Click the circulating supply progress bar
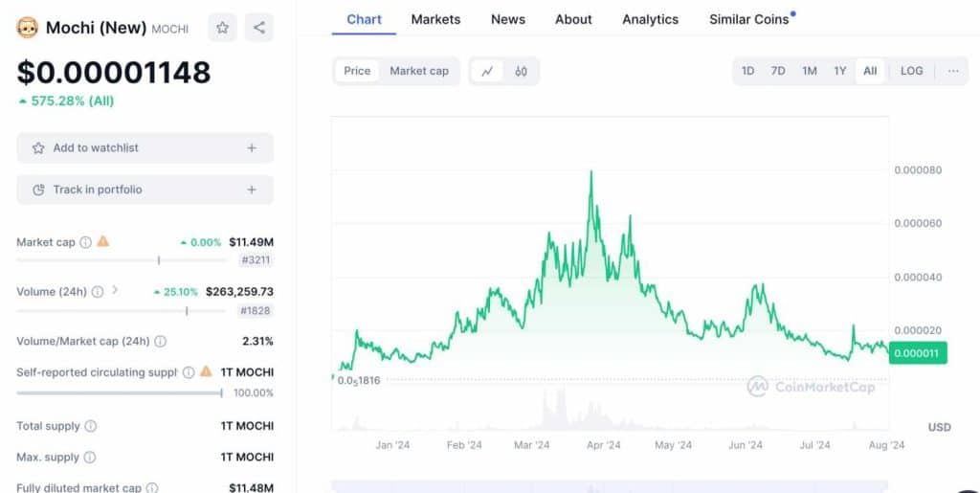Screen dimensions: 980x493 (x=120, y=393)
